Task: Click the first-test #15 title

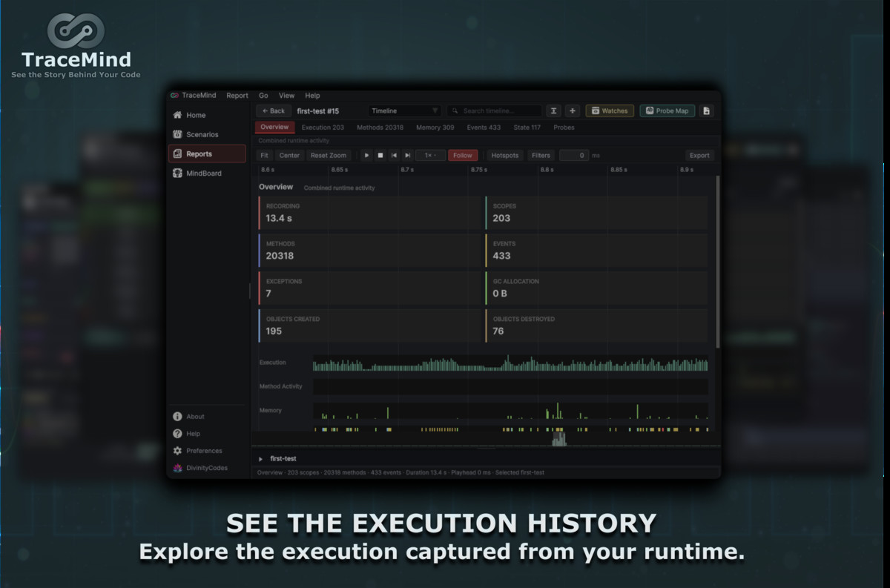Action: [317, 110]
